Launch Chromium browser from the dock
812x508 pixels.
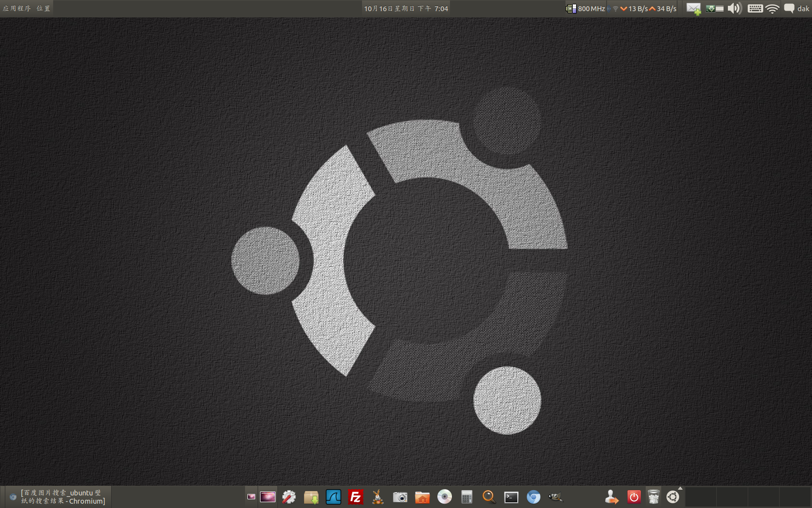[x=534, y=497]
